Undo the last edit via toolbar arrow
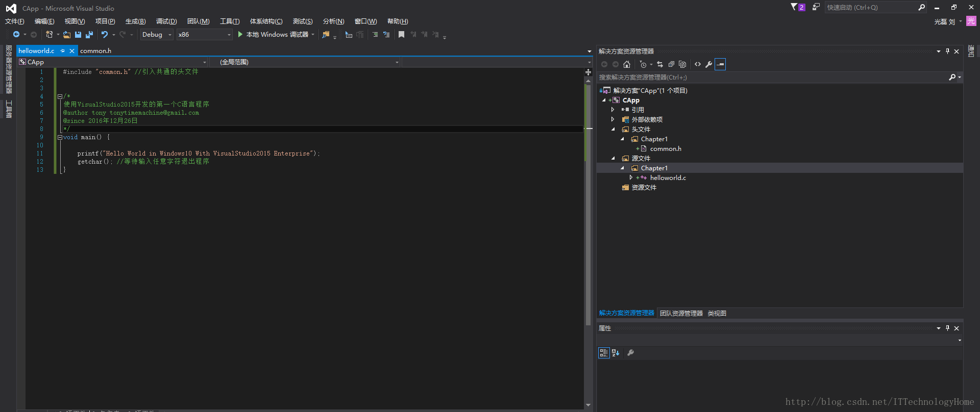The height and width of the screenshot is (412, 980). tap(105, 35)
